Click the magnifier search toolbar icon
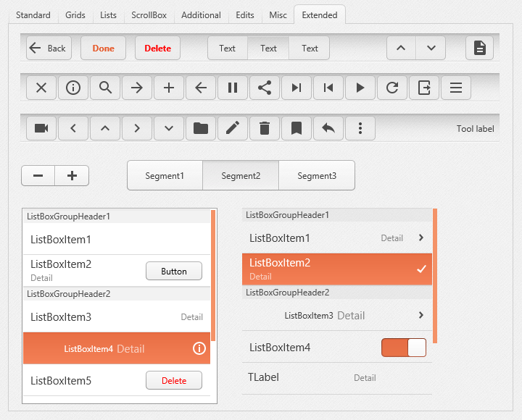 (105, 88)
